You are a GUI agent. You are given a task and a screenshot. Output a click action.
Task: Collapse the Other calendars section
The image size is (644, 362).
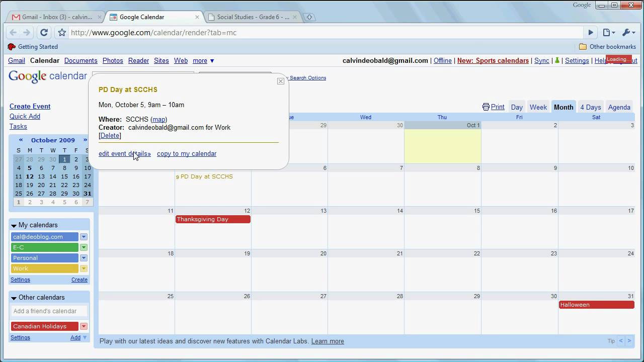14,298
